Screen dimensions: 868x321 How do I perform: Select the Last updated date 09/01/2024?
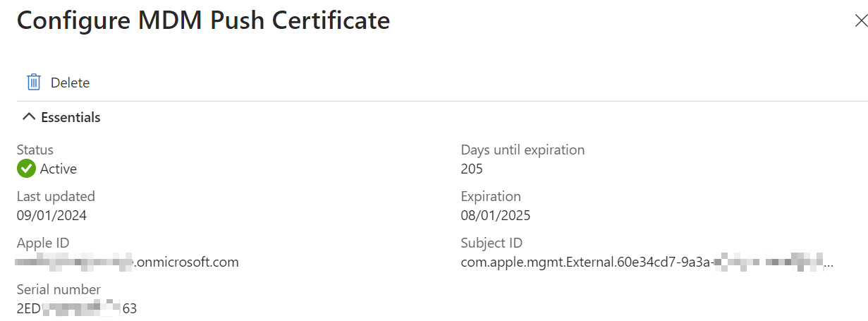pos(51,215)
